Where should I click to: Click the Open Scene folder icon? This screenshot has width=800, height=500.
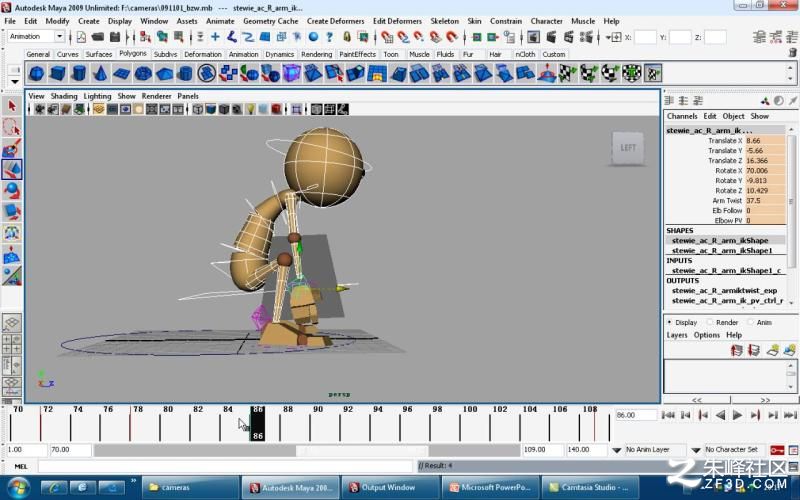[97, 37]
